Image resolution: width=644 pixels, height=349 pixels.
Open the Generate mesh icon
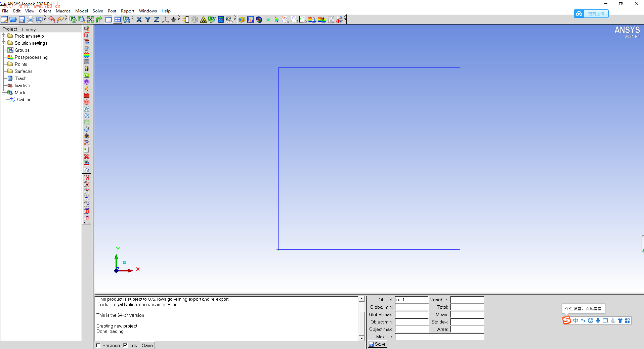[195, 19]
